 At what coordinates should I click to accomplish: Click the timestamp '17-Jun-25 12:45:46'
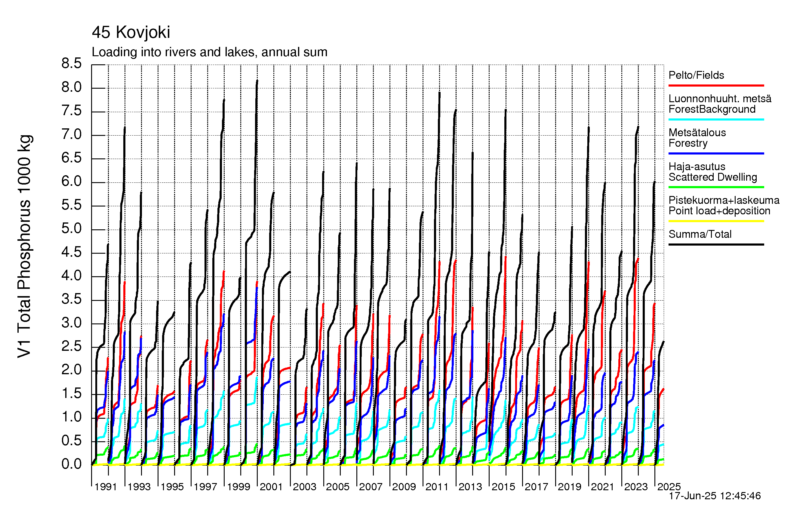[715, 496]
